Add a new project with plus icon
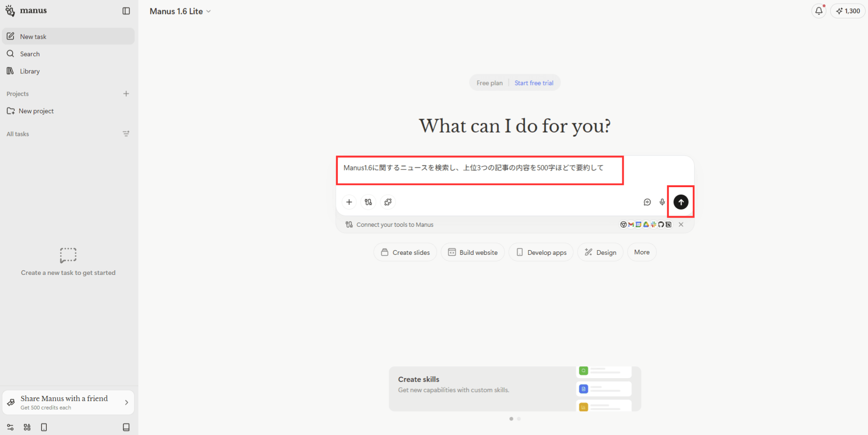The image size is (868, 435). 126,94
